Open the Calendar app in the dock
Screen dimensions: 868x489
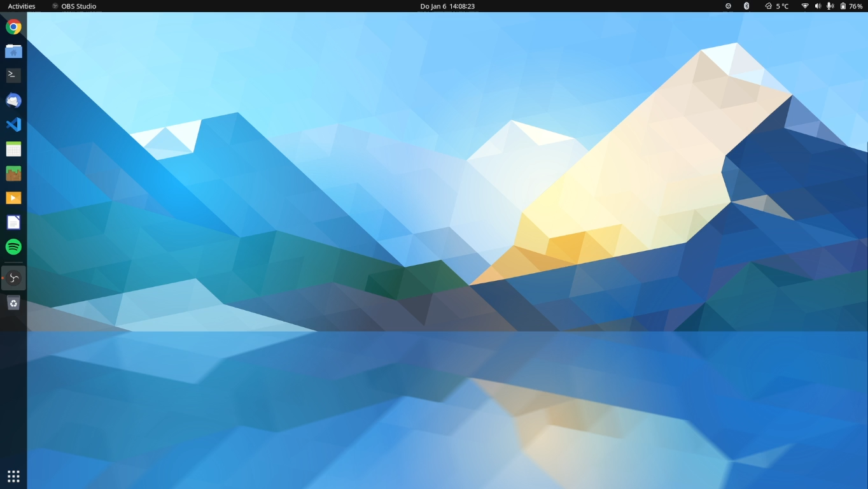coord(13,149)
